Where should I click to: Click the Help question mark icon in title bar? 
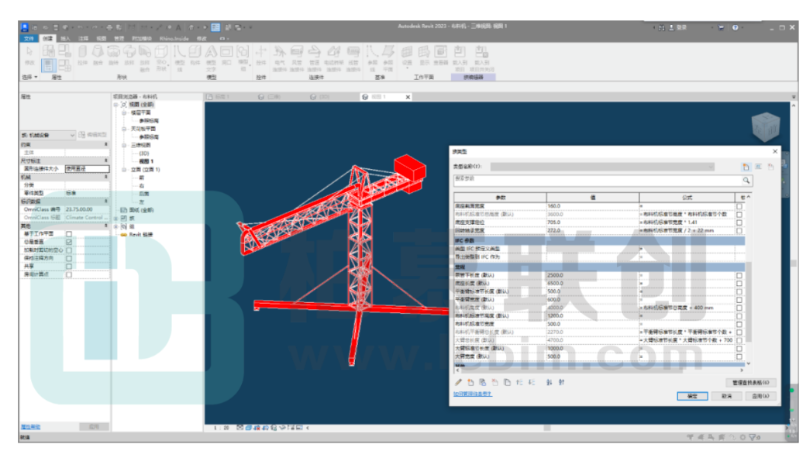(736, 27)
